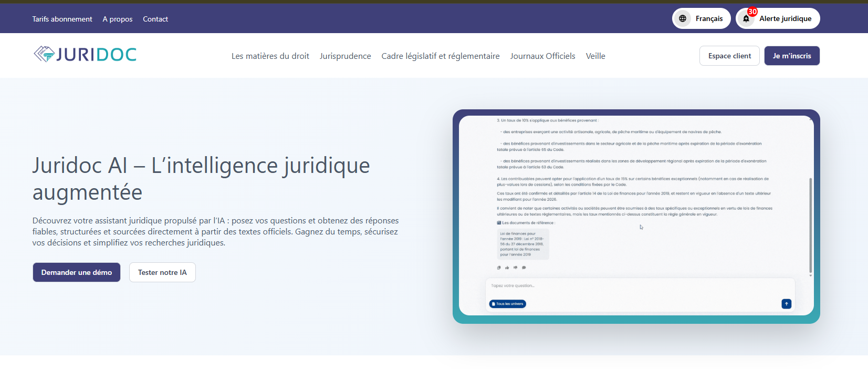
Task: Click the globe icon beside Français
Action: (683, 18)
